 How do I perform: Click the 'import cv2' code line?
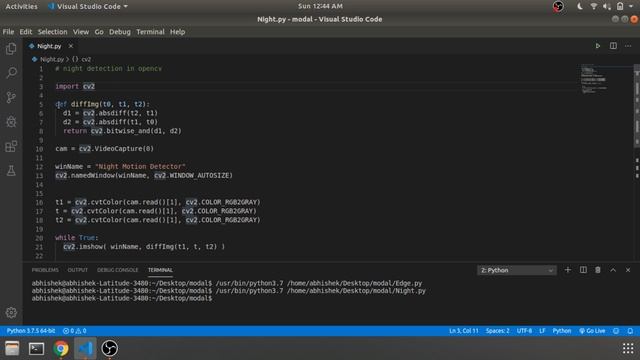tap(75, 86)
